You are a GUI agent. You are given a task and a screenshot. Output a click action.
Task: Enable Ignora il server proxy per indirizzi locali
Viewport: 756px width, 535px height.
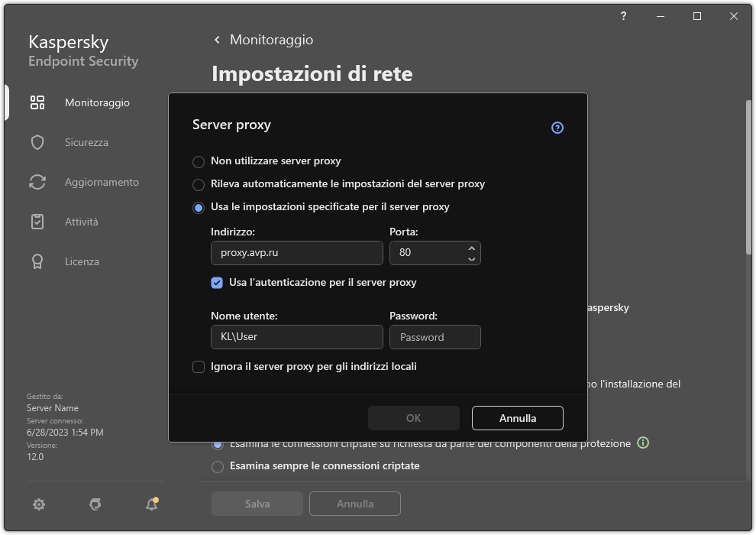(x=199, y=367)
